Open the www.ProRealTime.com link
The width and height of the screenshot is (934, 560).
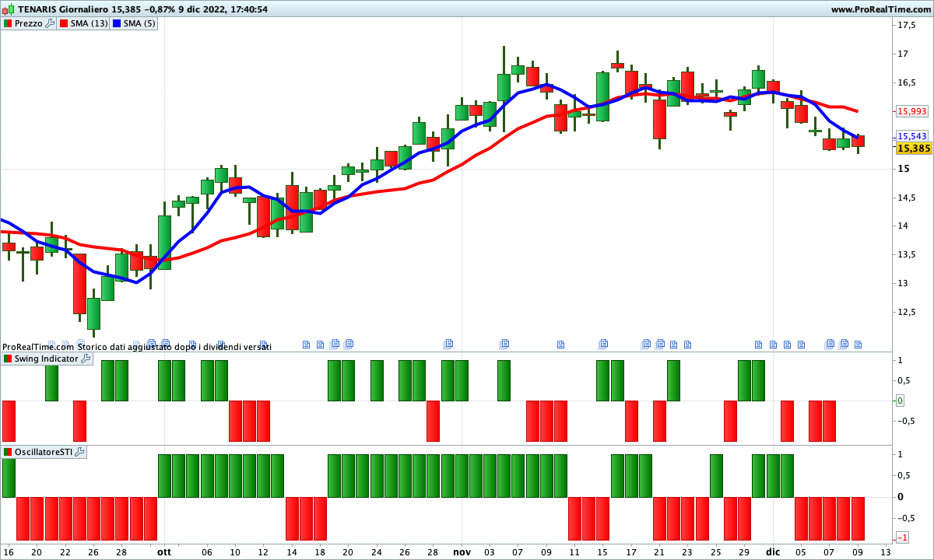tap(880, 9)
